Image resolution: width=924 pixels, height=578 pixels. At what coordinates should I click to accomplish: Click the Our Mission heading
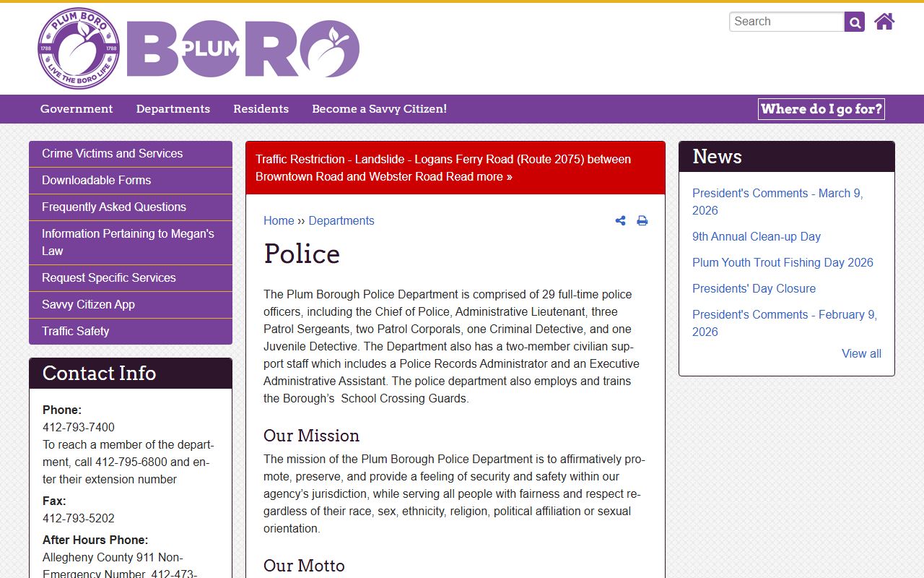pos(311,436)
